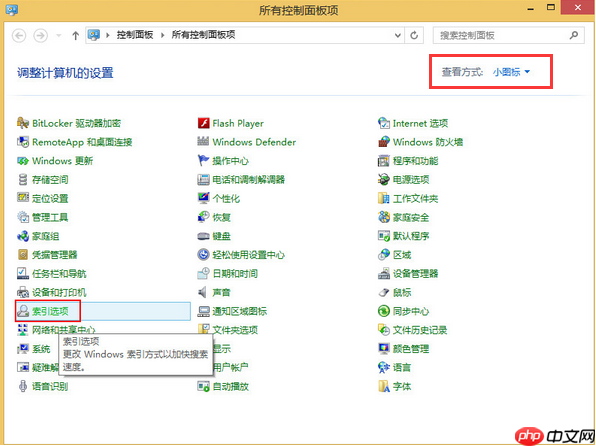Open the 文件历史记录 link
The width and height of the screenshot is (596, 446).
pos(420,330)
